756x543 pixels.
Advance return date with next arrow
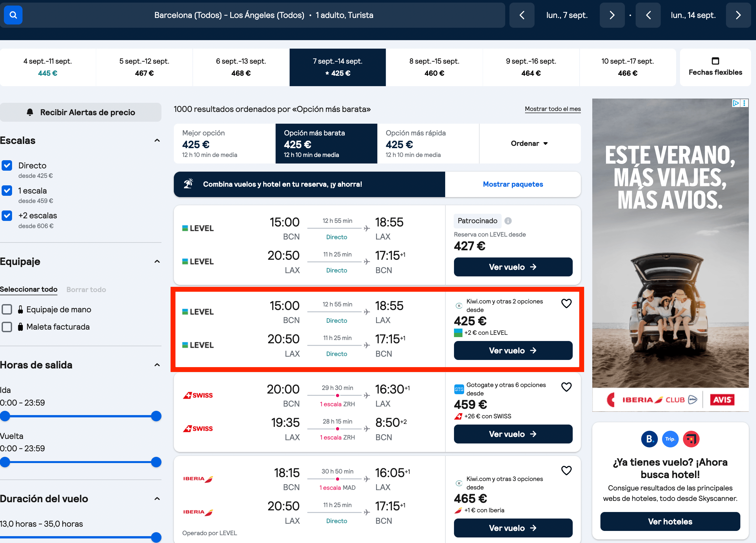738,15
